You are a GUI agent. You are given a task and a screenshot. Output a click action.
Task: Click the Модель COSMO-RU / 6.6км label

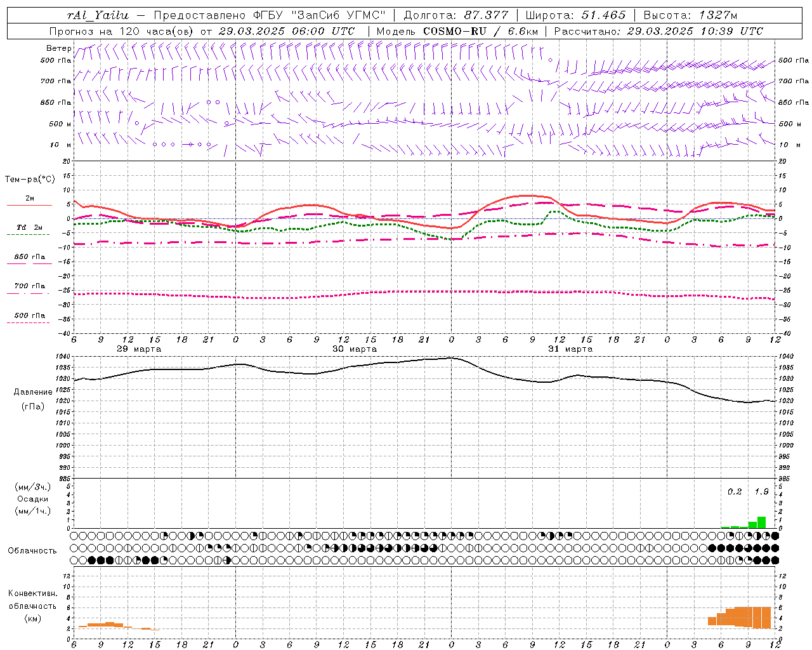(x=457, y=31)
